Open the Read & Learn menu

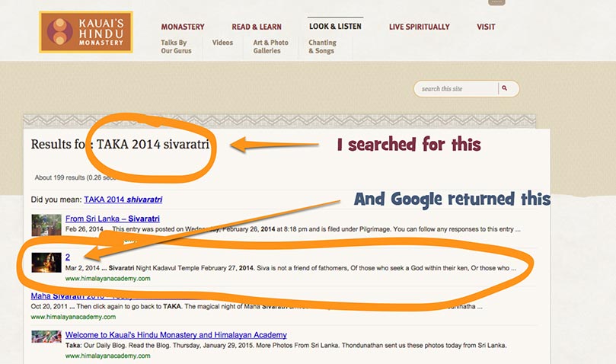(256, 27)
